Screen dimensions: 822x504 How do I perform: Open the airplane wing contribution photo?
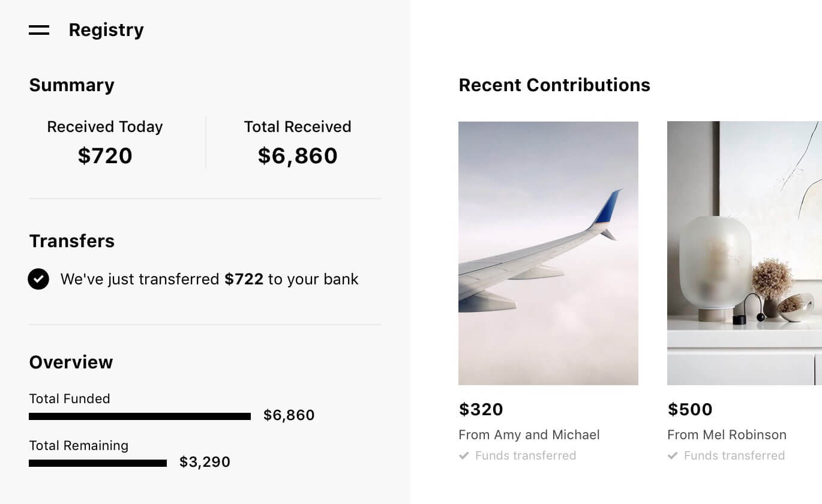[548, 253]
